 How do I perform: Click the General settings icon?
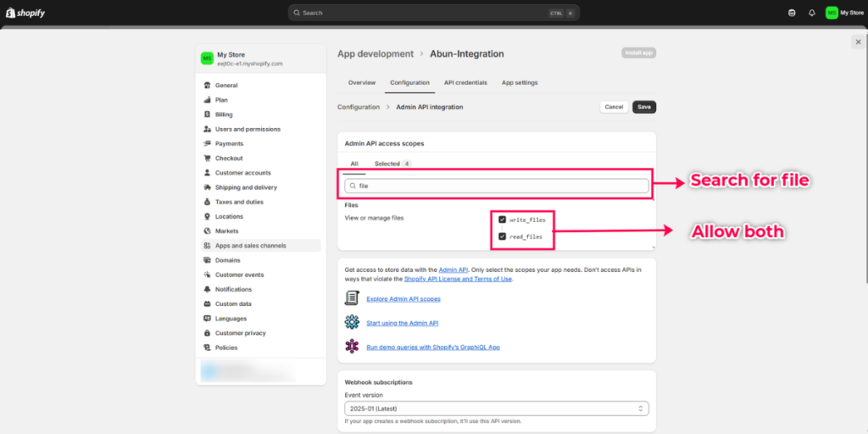207,86
